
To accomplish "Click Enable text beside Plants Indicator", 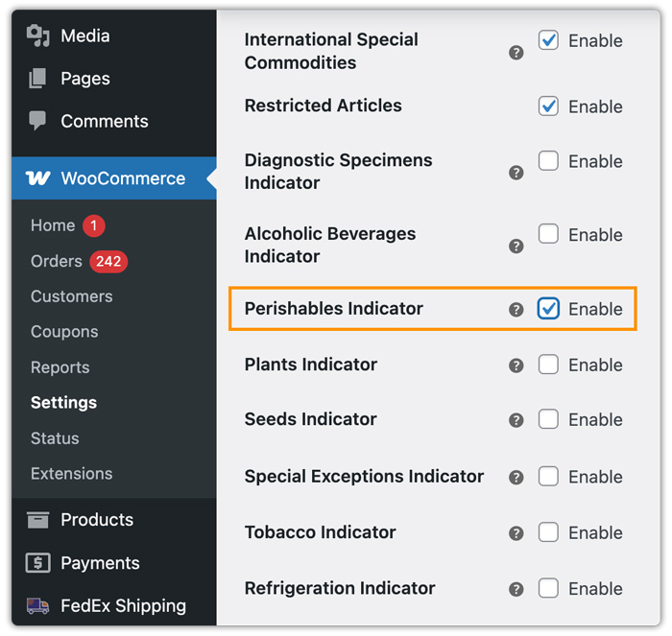I will (x=595, y=365).
